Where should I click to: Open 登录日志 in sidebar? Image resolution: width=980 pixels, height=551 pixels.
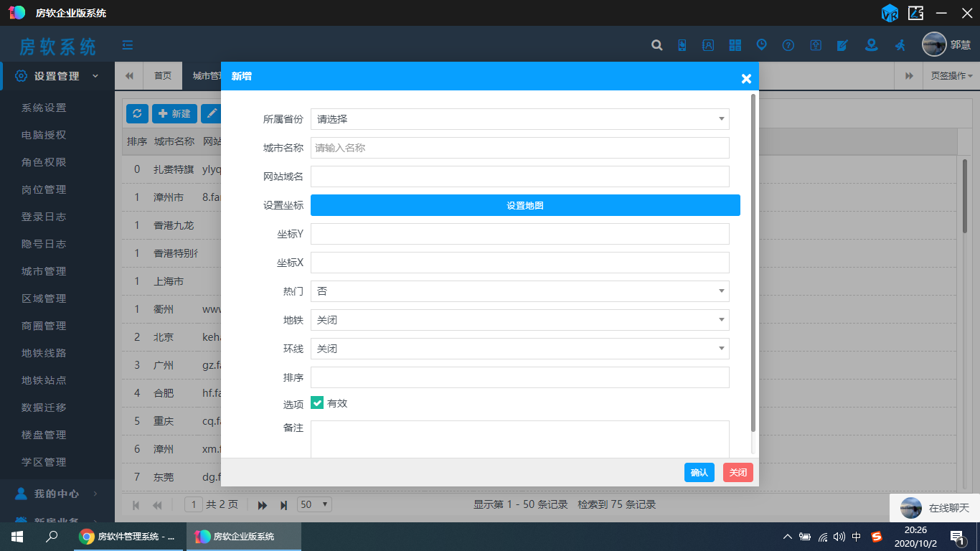coord(44,217)
